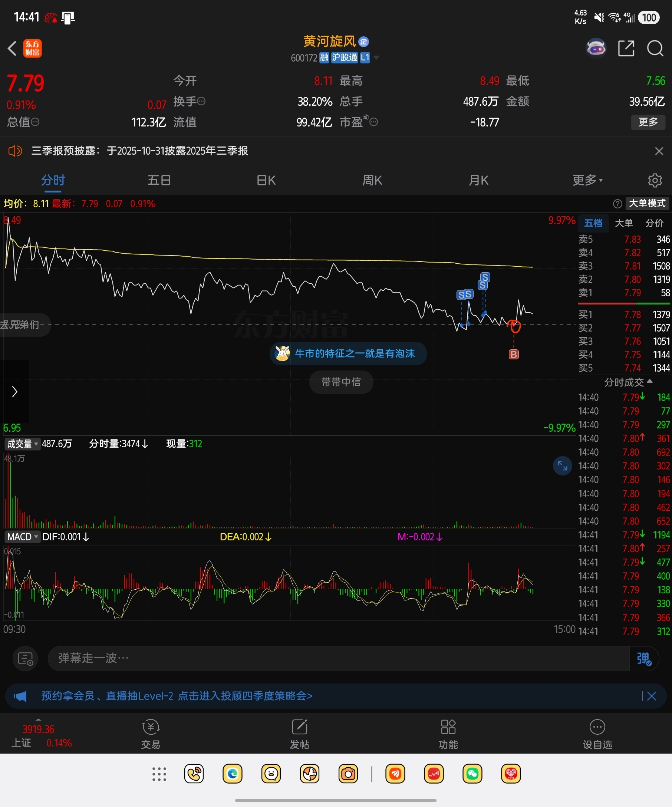The image size is (672, 807).
Task: Toggle the 弹 danmaku switch
Action: pos(644,659)
